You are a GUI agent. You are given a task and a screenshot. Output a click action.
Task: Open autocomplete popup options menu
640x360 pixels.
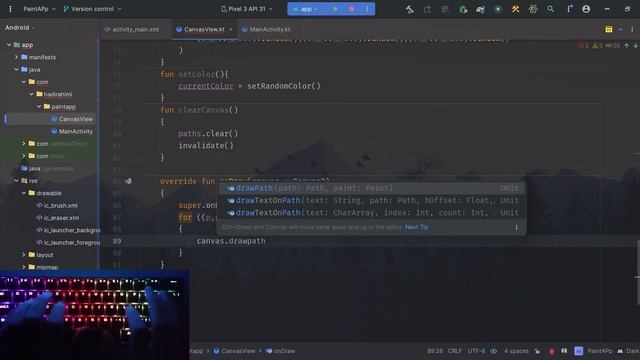[516, 227]
